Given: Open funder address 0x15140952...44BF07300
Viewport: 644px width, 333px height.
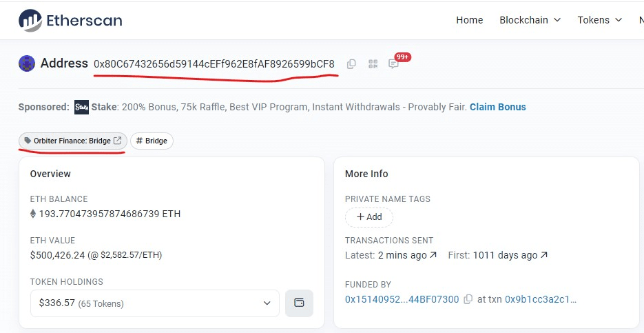Looking at the screenshot, I should (x=402, y=299).
